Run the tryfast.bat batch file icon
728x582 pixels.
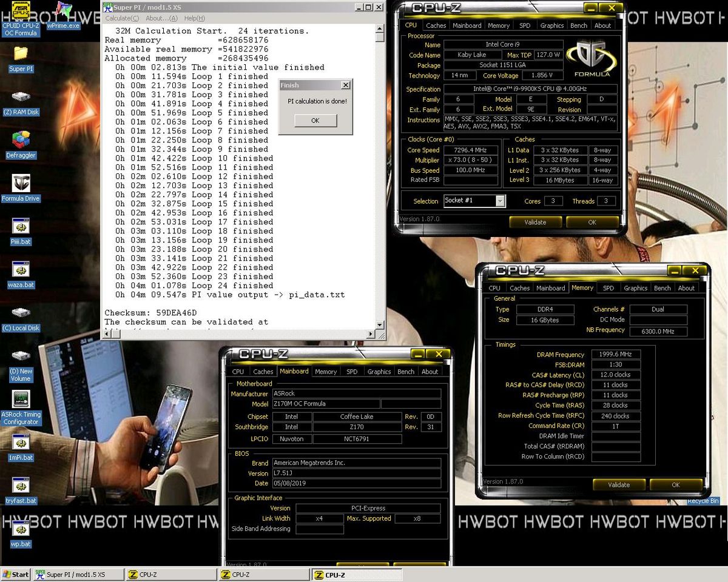pyautogui.click(x=21, y=491)
